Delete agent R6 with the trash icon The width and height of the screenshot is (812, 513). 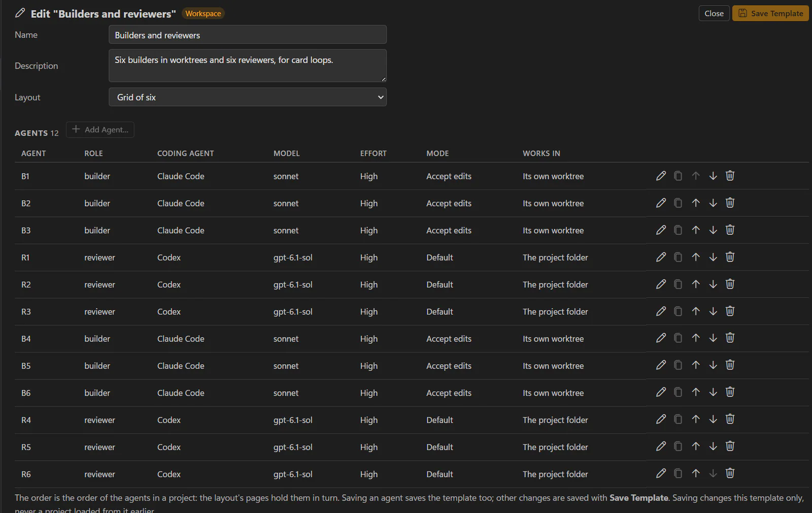[x=730, y=473]
